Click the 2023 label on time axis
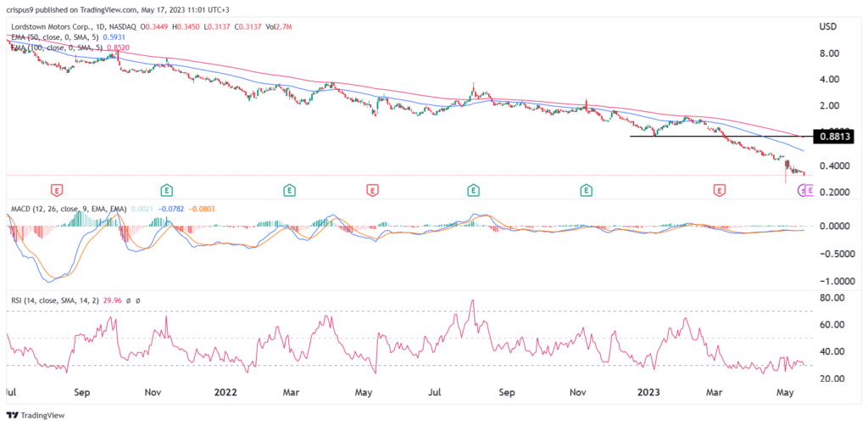Screen dimensions: 868x426 (x=653, y=394)
